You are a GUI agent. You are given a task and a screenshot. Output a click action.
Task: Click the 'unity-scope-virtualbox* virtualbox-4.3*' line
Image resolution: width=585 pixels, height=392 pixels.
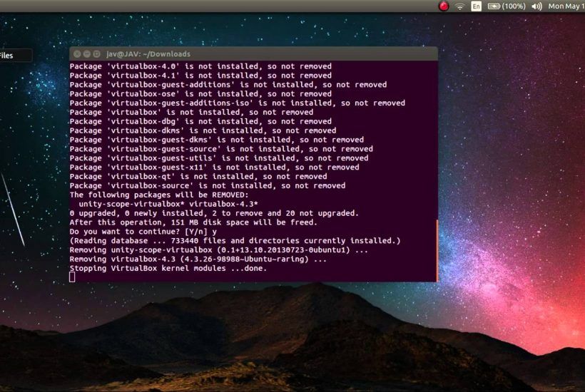coord(168,204)
